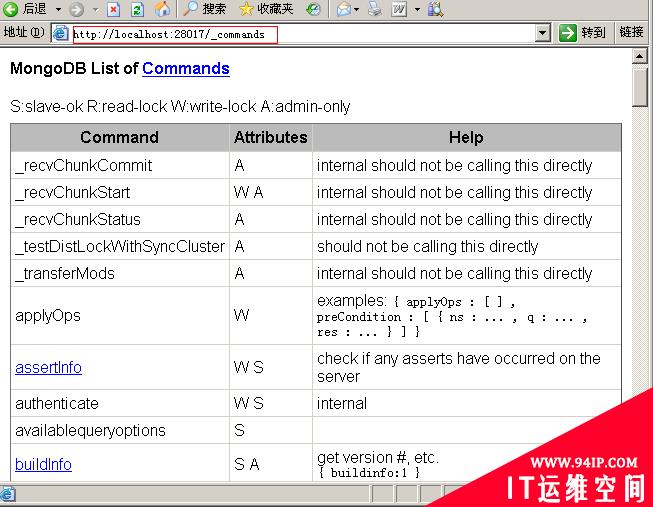
Task: Click the scrollbar up arrow
Action: coord(639,56)
